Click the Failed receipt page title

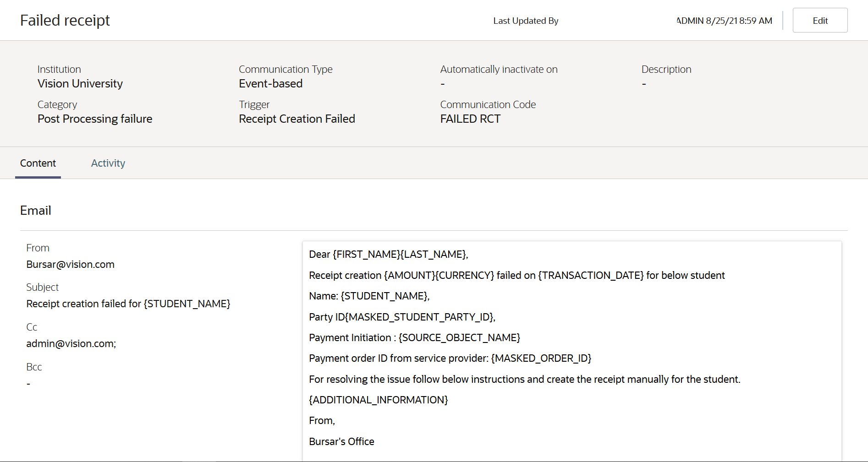click(x=65, y=21)
